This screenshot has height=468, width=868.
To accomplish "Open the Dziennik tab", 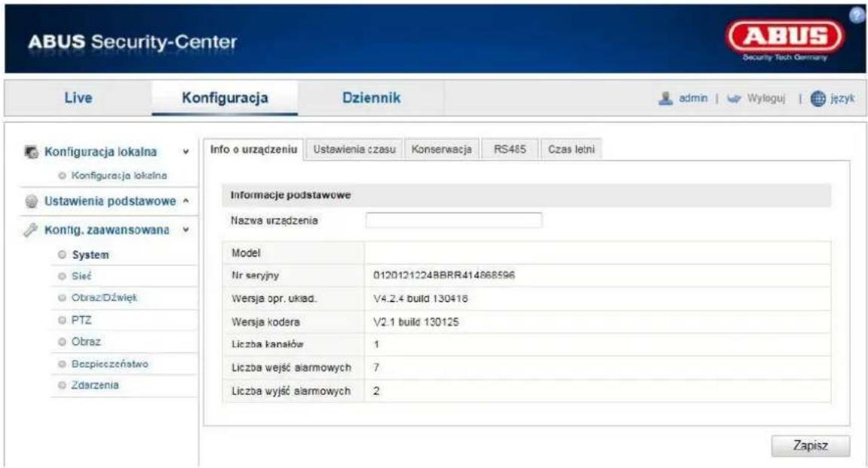I will 371,98.
